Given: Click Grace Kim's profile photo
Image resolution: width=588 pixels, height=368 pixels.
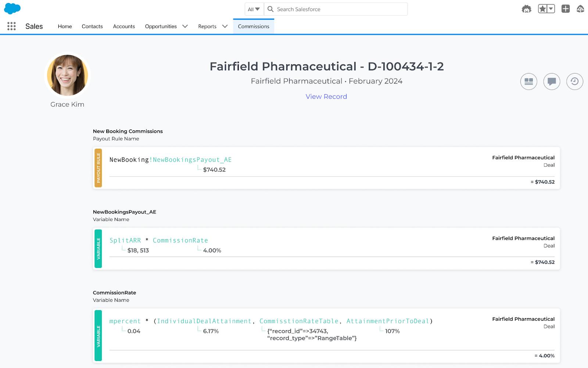Looking at the screenshot, I should click(67, 75).
